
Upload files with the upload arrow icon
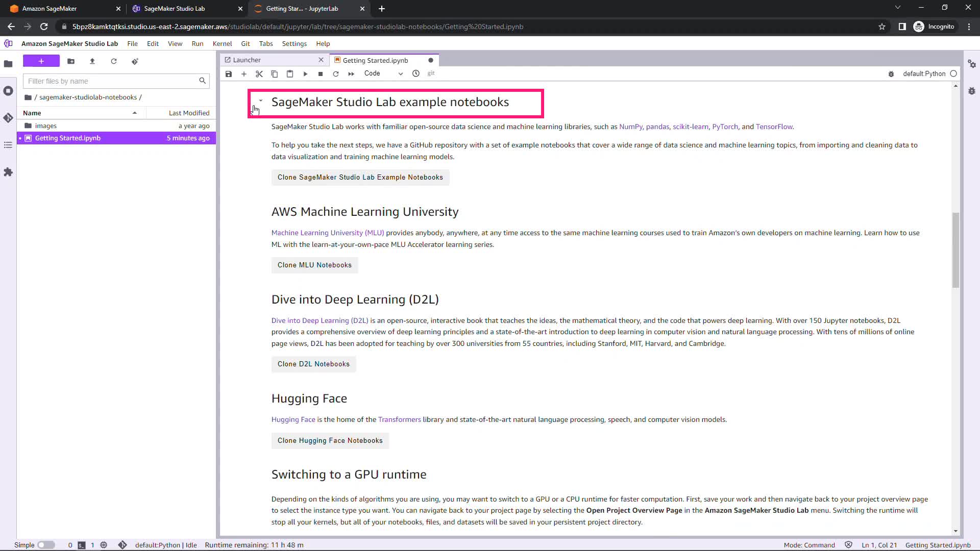coord(92,61)
